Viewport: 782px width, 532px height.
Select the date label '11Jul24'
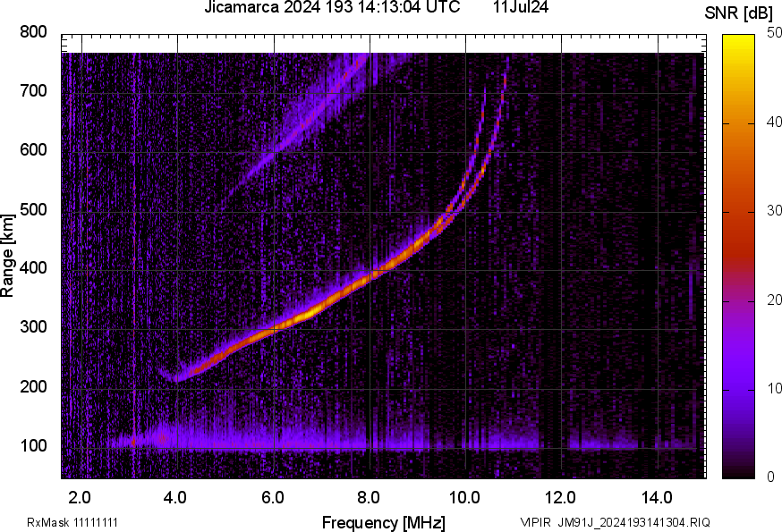click(x=521, y=7)
